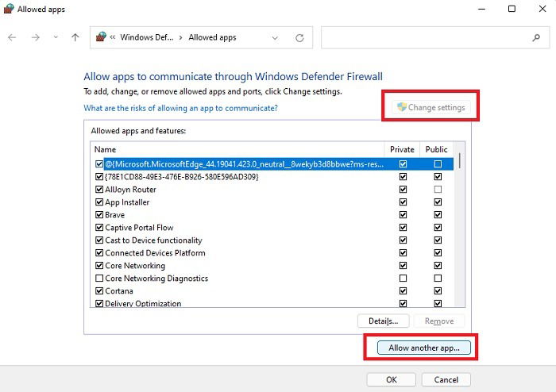This screenshot has width=556, height=392.
Task: Toggle Brave Public checkbox
Action: (438, 214)
